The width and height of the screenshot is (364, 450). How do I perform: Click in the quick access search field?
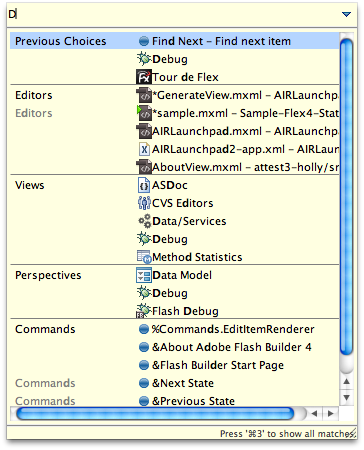173,14
